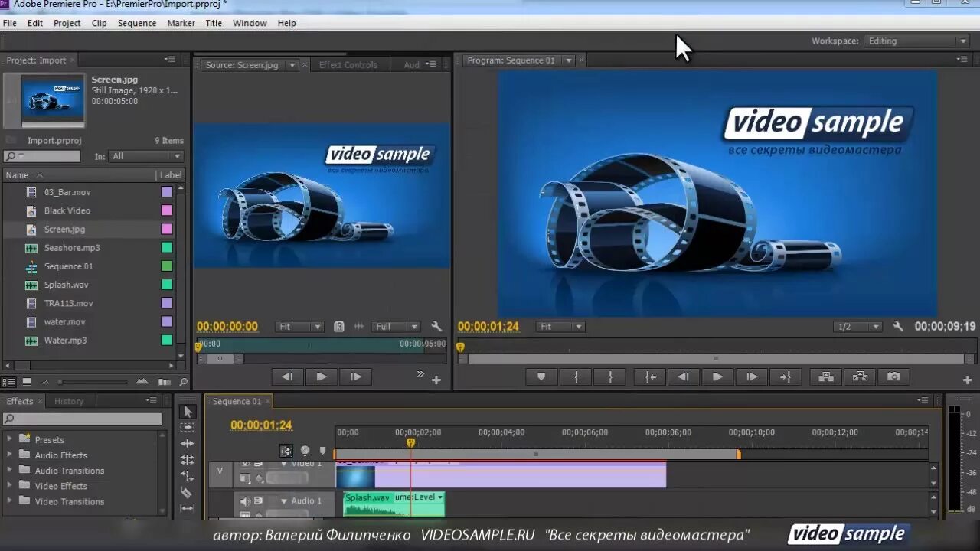The image size is (980, 551).
Task: Enable Snap in the timeline
Action: (x=286, y=451)
